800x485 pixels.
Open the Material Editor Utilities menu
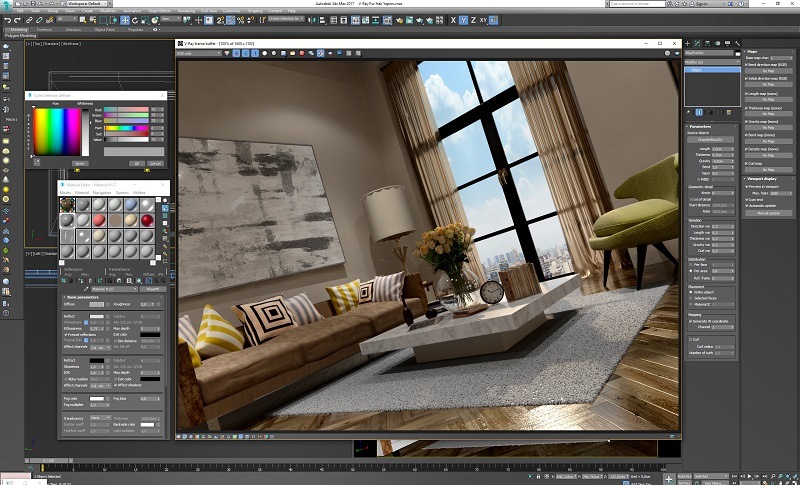tap(138, 192)
